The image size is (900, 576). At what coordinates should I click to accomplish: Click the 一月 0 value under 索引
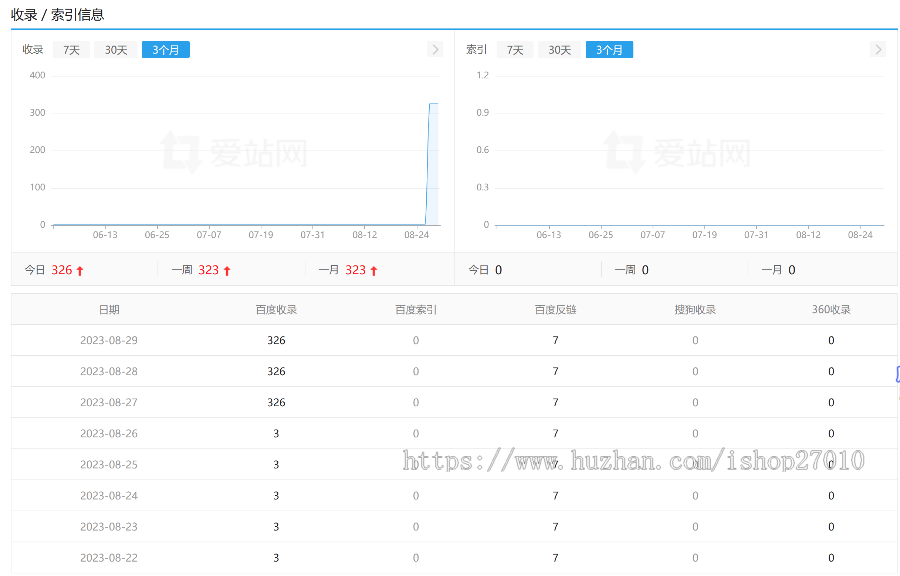pyautogui.click(x=792, y=270)
